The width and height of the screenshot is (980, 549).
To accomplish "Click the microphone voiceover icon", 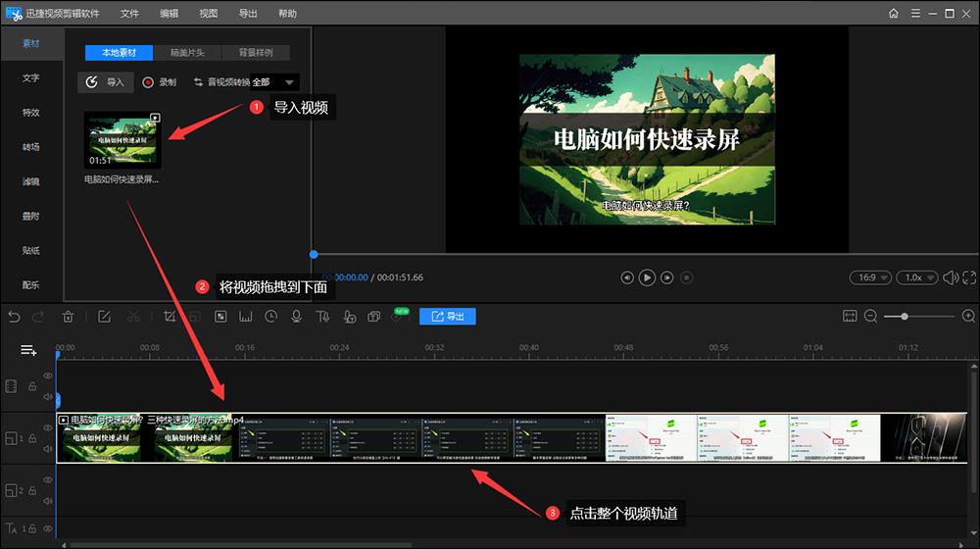I will click(296, 317).
